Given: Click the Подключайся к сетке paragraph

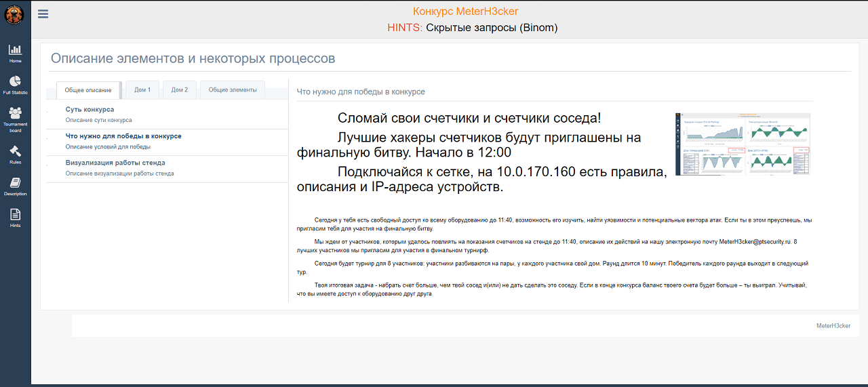Looking at the screenshot, I should pos(482,179).
